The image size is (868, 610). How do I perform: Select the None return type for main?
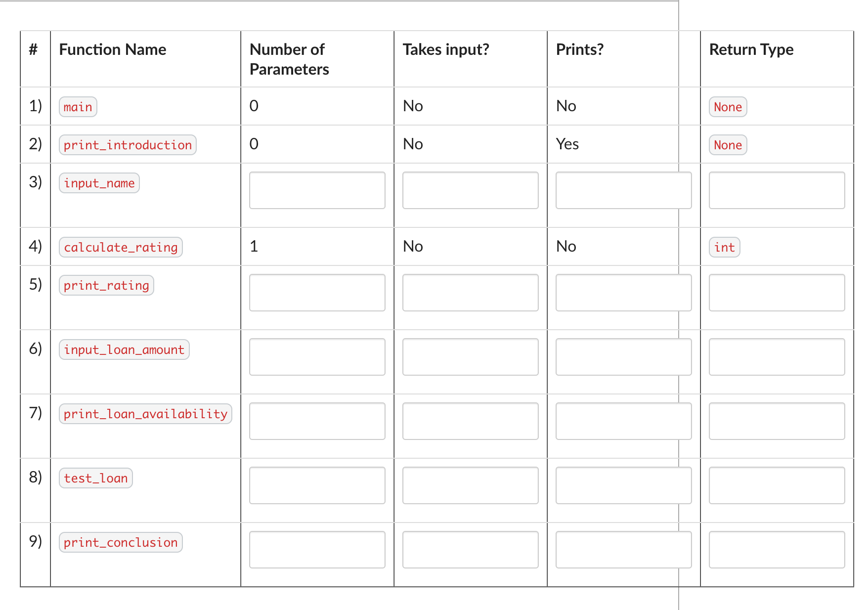[x=727, y=106]
